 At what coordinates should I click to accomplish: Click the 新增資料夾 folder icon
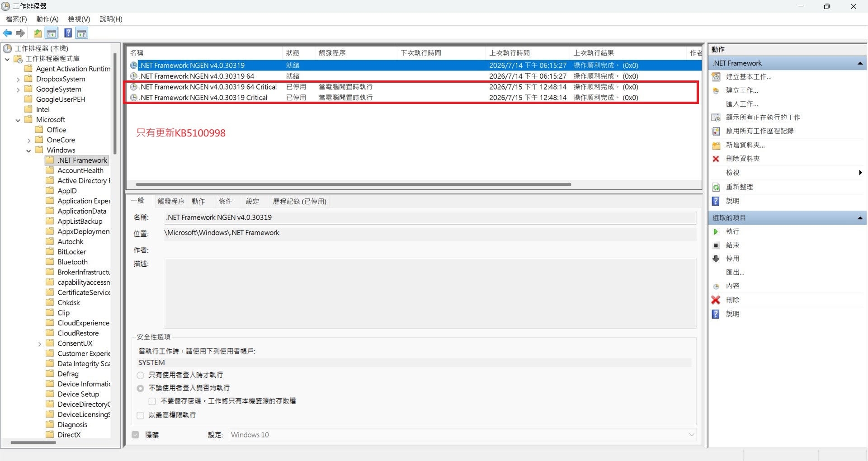pyautogui.click(x=716, y=146)
